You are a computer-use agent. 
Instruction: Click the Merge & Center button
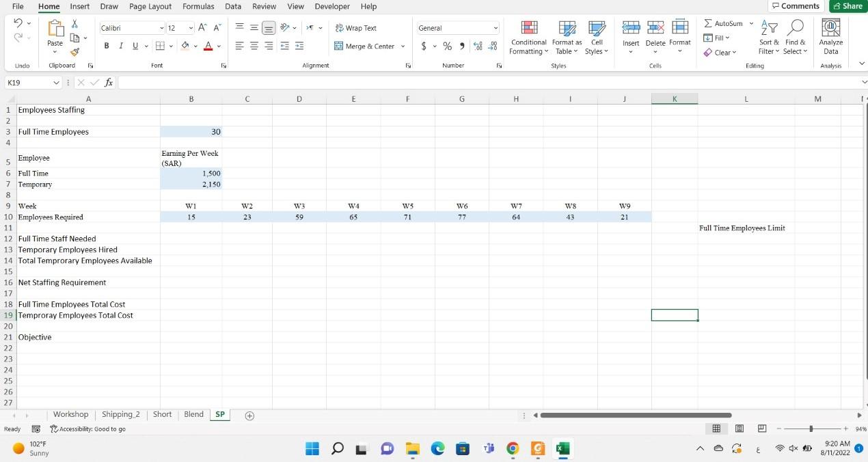pos(364,46)
